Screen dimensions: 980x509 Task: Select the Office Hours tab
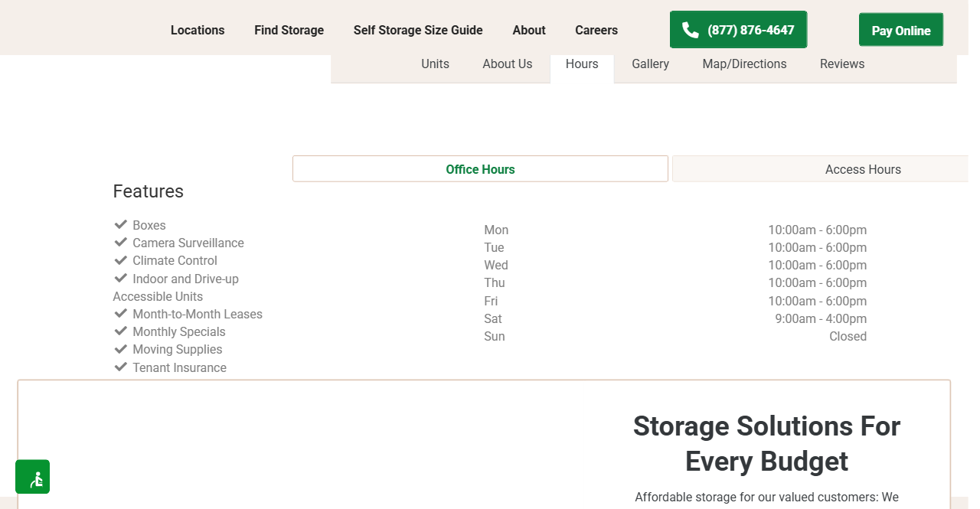(x=480, y=169)
